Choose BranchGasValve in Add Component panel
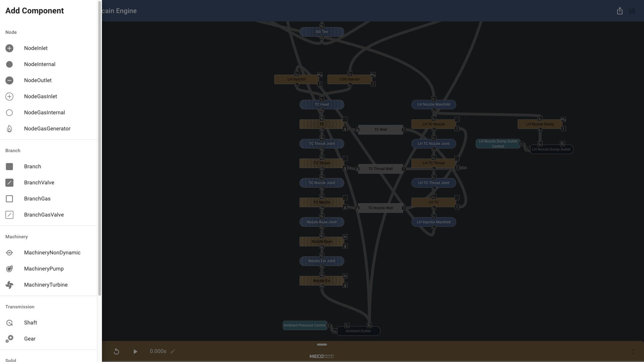This screenshot has height=362, width=644. (x=9, y=215)
